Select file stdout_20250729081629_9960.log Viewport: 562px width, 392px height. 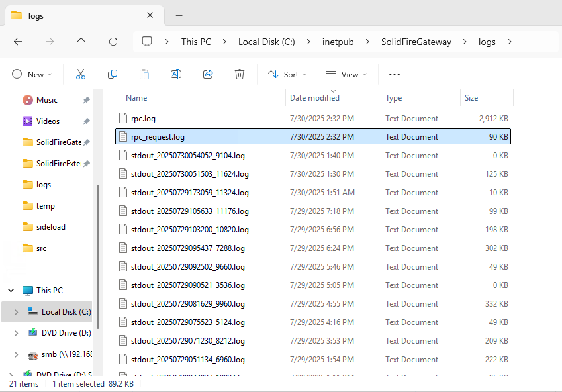(x=313, y=304)
